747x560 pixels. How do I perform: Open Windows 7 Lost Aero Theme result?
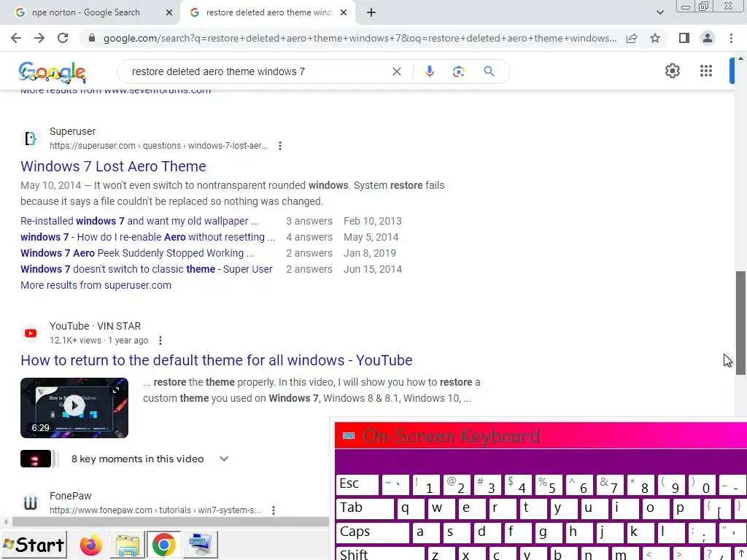113,166
